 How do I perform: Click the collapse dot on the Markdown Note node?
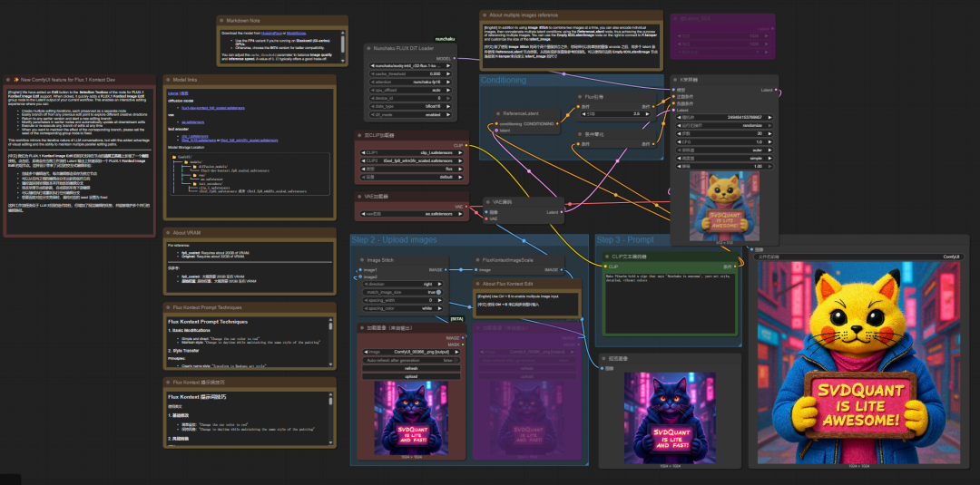[221, 21]
